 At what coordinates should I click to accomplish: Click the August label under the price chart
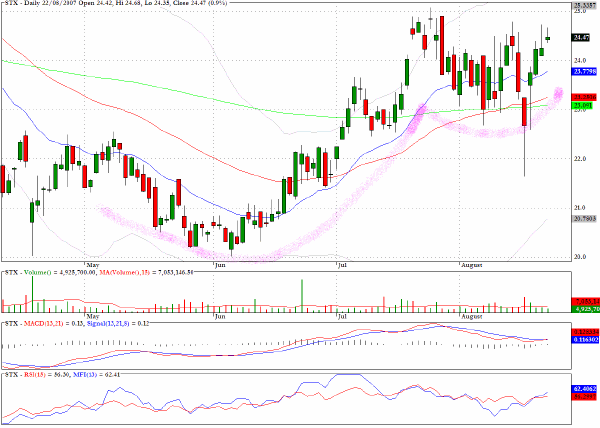[472, 265]
